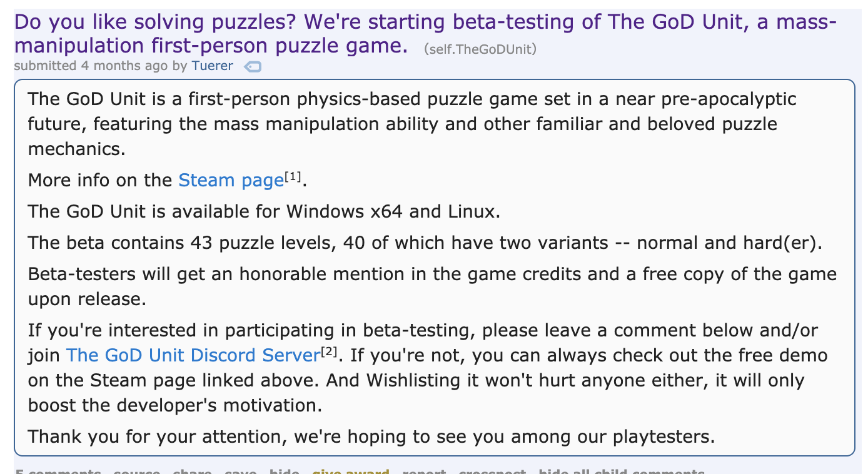Click the source link under the post
Image resolution: width=868 pixels, height=474 pixels.
tap(136, 471)
